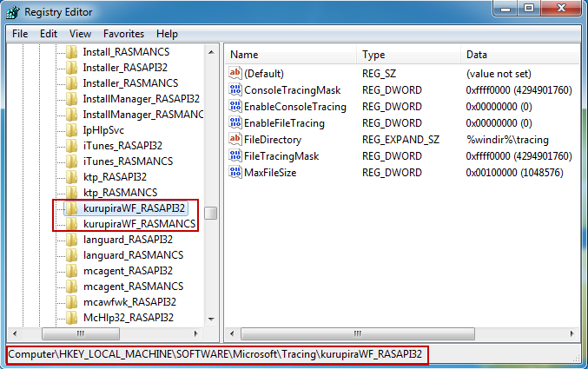This screenshot has height=369, width=588.
Task: Click the values pane scroll right arrow
Action: [571, 333]
